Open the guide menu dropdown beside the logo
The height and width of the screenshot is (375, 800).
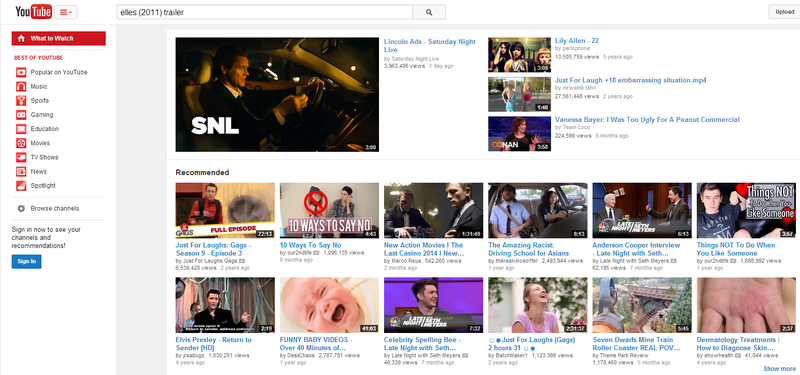pos(66,12)
